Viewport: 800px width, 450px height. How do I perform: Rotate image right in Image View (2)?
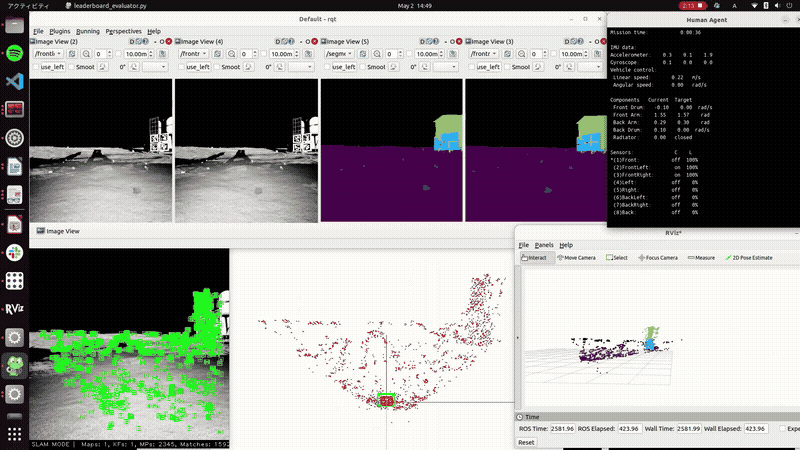pos(134,67)
